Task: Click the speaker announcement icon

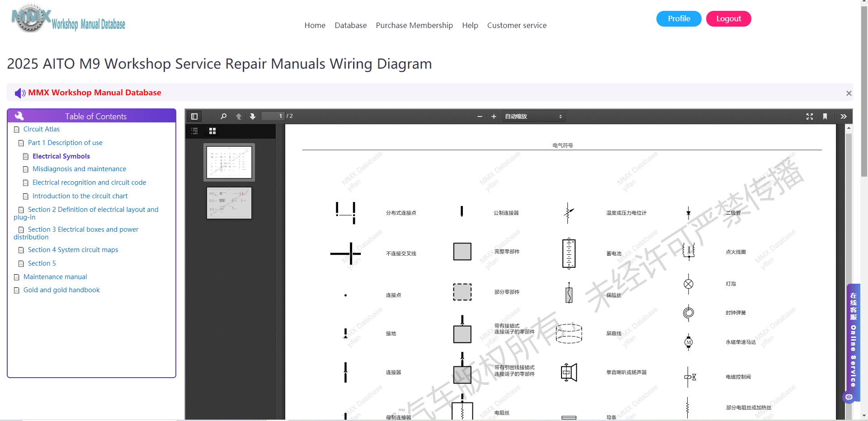Action: [x=20, y=93]
